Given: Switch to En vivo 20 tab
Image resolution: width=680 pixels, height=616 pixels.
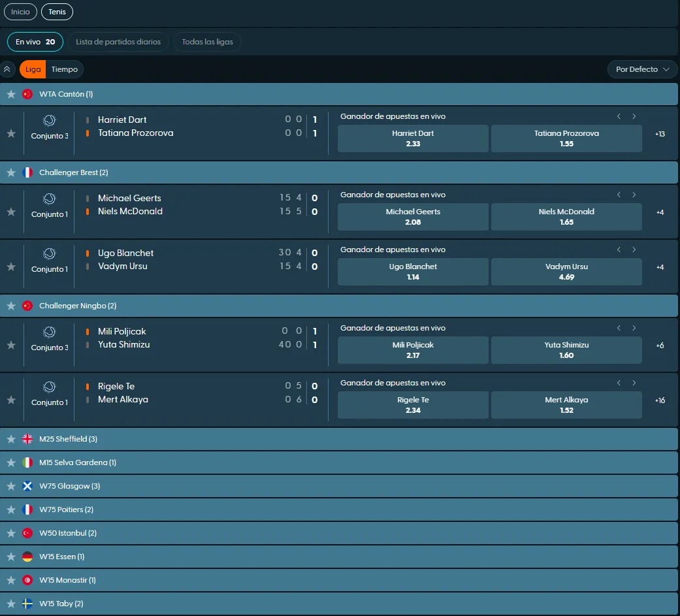Looking at the screenshot, I should (35, 42).
